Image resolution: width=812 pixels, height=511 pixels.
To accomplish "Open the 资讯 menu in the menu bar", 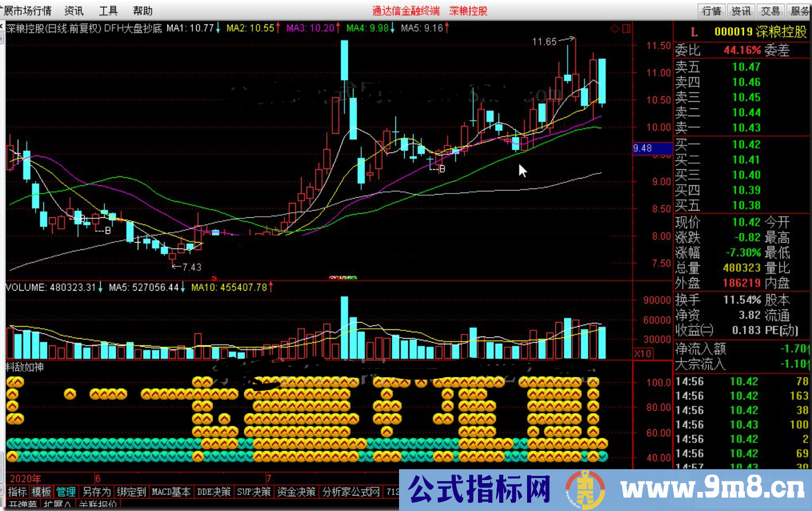I will coord(74,11).
